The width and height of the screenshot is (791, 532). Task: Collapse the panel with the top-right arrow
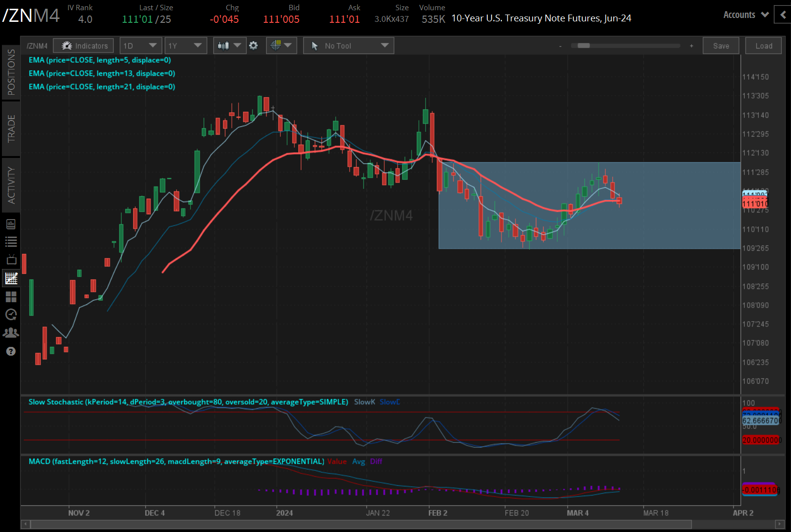point(783,15)
